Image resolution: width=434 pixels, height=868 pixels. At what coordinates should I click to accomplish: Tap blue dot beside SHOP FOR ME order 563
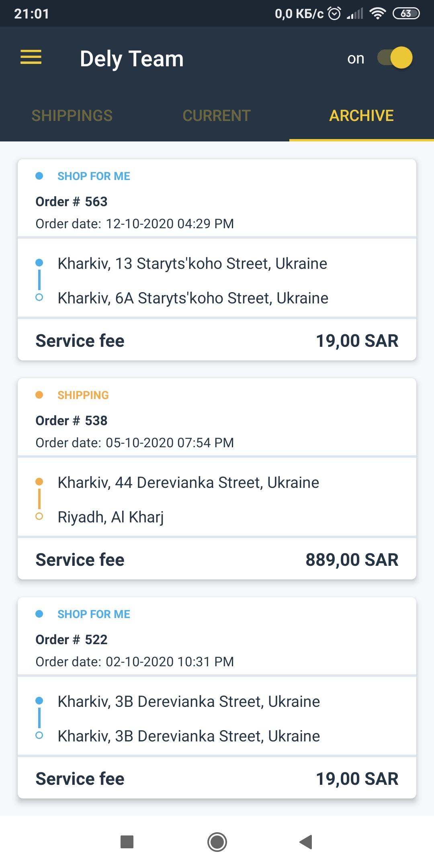click(39, 176)
